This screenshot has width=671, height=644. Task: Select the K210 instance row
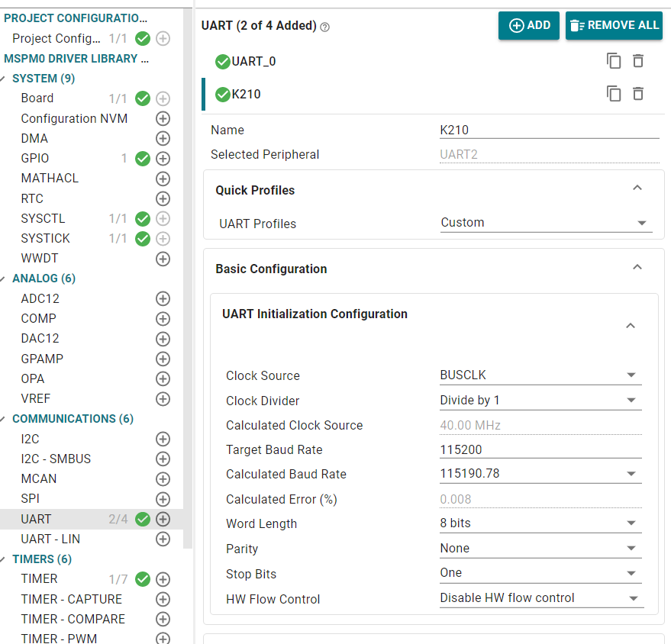tap(433, 94)
